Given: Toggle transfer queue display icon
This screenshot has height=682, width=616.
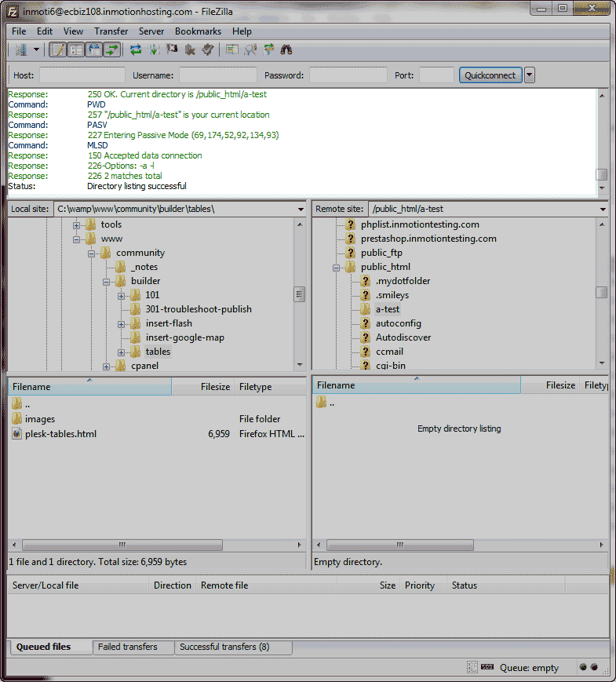Looking at the screenshot, I should tap(111, 50).
